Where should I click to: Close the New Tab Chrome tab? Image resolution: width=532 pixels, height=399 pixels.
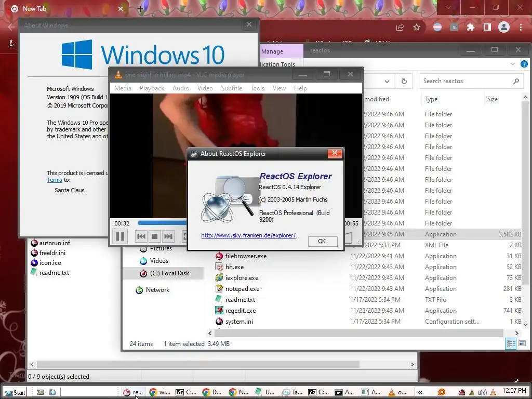(x=121, y=9)
